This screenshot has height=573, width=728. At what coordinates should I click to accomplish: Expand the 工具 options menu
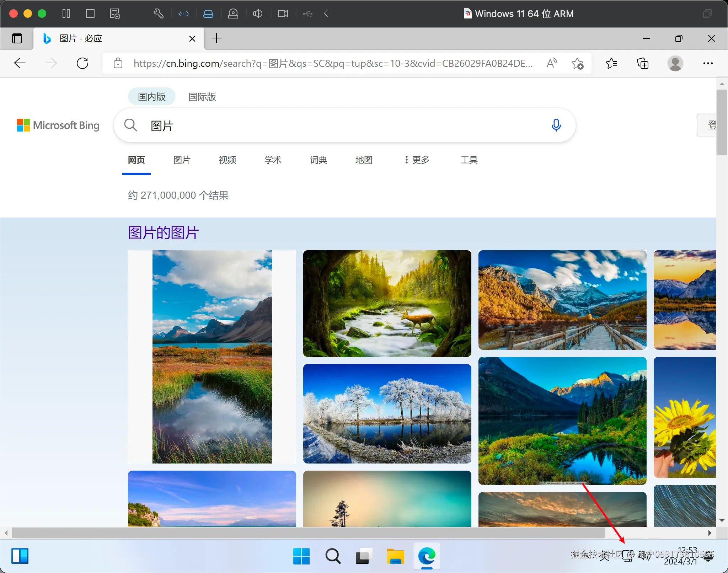[x=469, y=160]
